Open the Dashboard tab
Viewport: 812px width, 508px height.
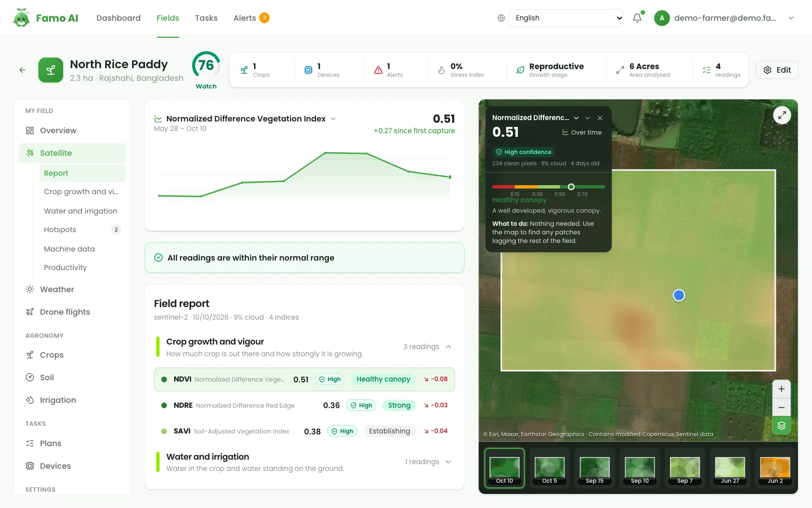[x=119, y=18]
